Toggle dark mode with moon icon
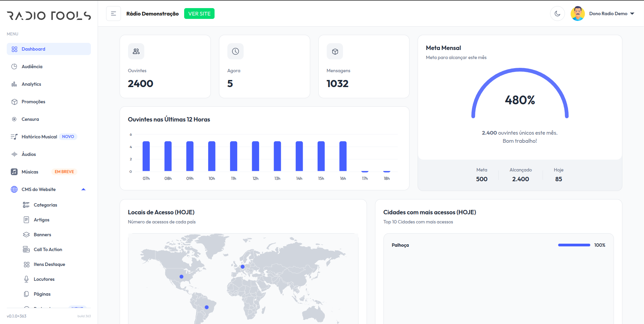This screenshot has height=324, width=644. (x=557, y=14)
